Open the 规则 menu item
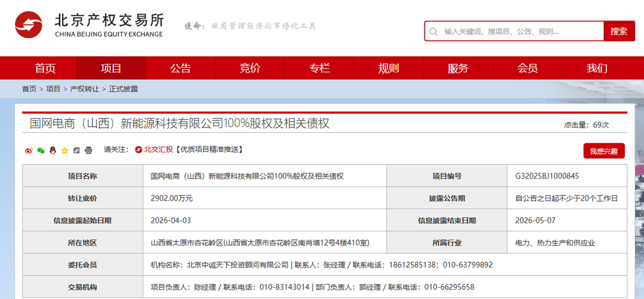Image resolution: width=644 pixels, height=299 pixels. pos(389,68)
